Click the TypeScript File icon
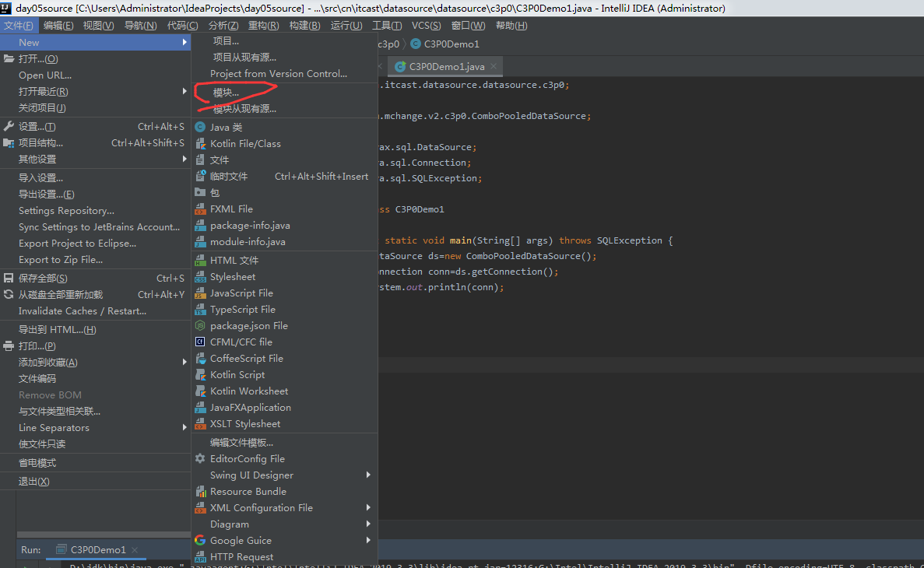Viewport: 924px width, 568px height. pos(200,310)
